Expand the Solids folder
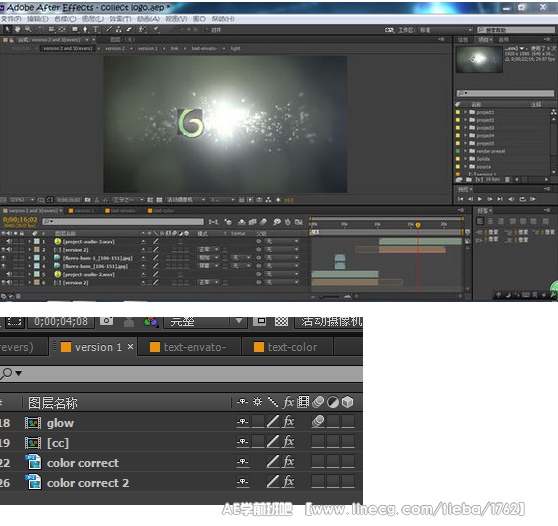Screen dimensions: 558x526 coord(465,159)
